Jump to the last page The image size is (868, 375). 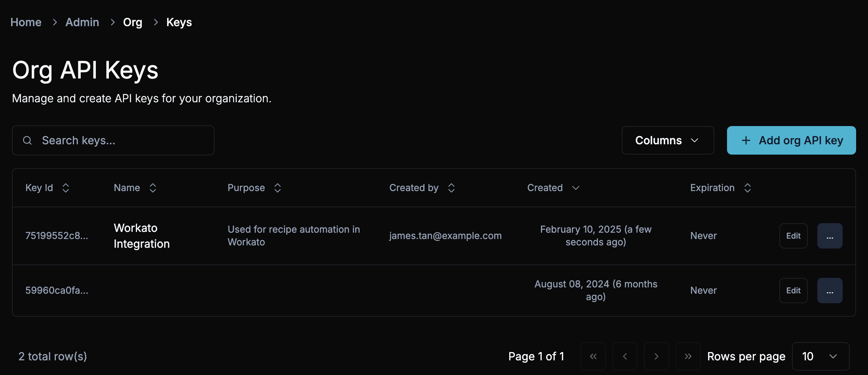[688, 356]
